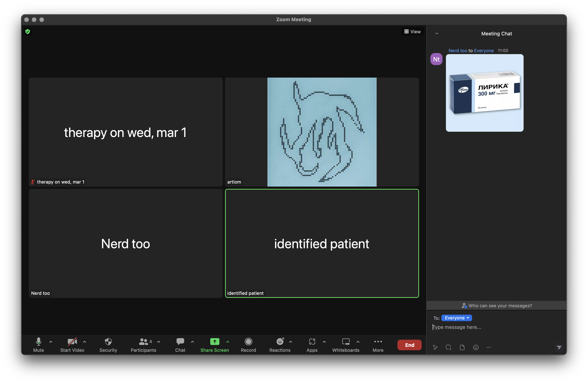
Task: Click the green Share Screen button
Action: click(215, 345)
